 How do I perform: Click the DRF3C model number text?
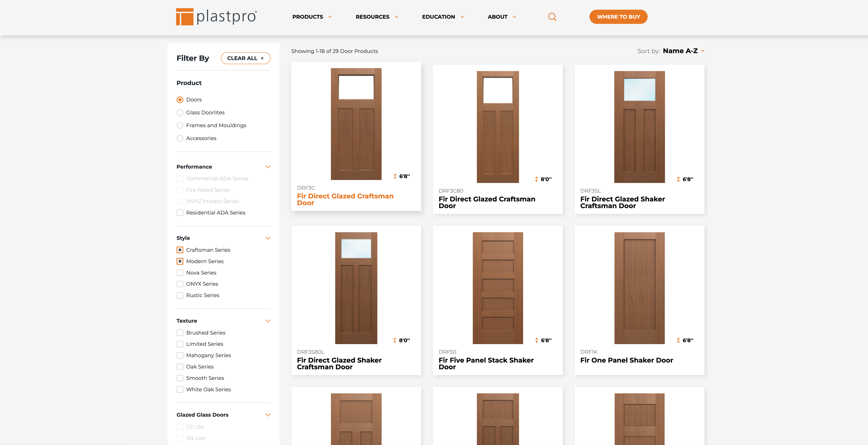click(306, 188)
